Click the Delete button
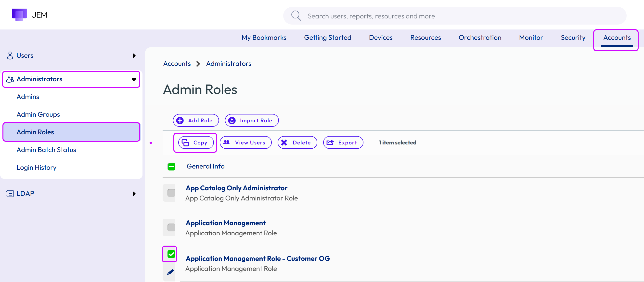Screen dimensions: 644x282 click(297, 142)
